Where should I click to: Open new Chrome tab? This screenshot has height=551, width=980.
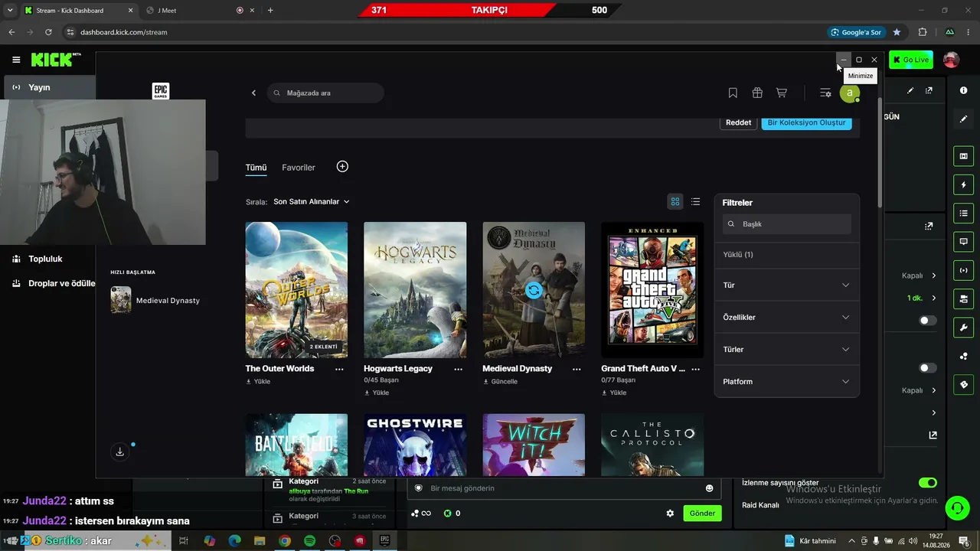coord(270,11)
